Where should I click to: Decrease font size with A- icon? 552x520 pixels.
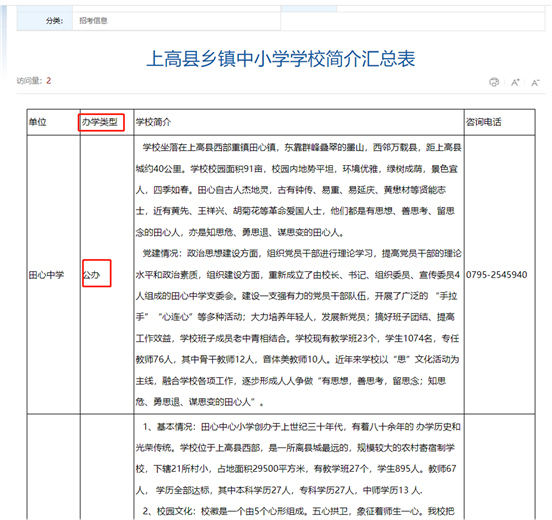tap(535, 83)
